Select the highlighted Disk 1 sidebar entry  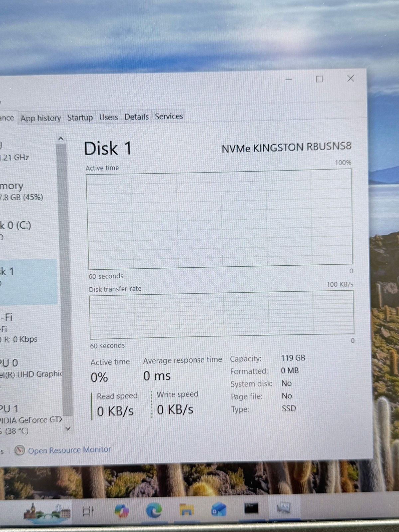tap(28, 282)
